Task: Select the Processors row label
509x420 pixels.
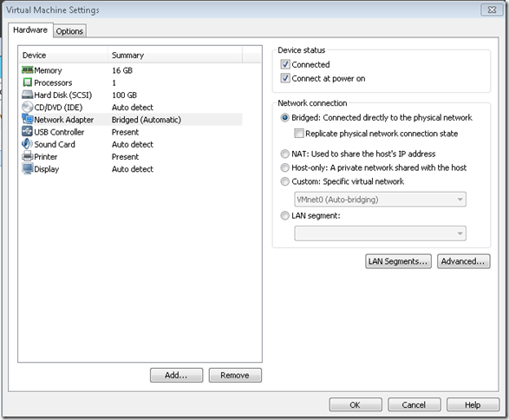Action: click(53, 82)
